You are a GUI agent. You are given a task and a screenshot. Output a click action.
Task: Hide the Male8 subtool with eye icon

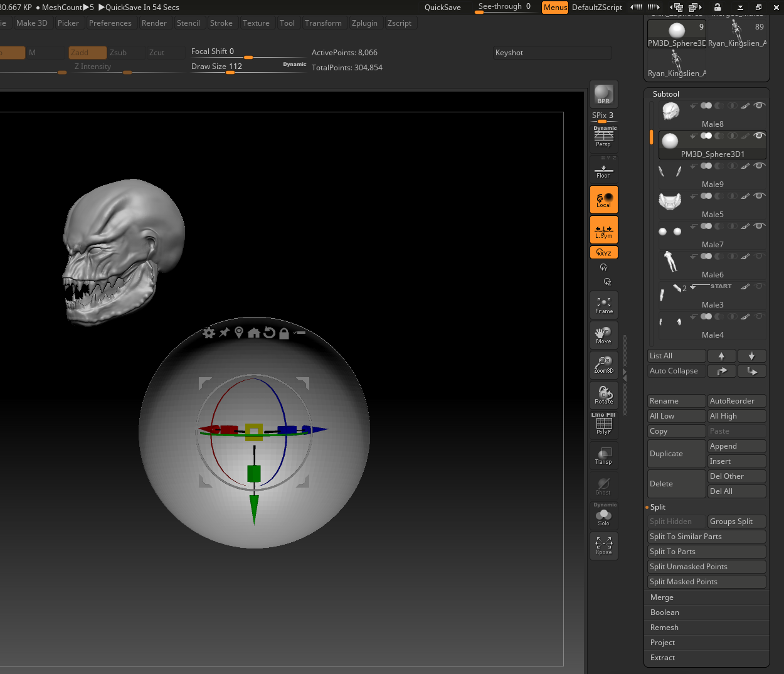759,105
